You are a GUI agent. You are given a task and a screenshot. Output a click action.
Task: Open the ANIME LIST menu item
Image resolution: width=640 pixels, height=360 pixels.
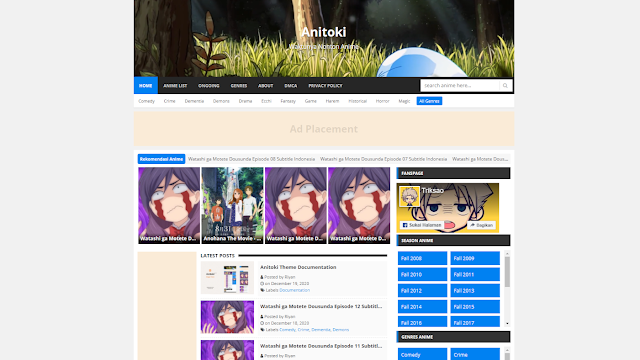point(175,86)
